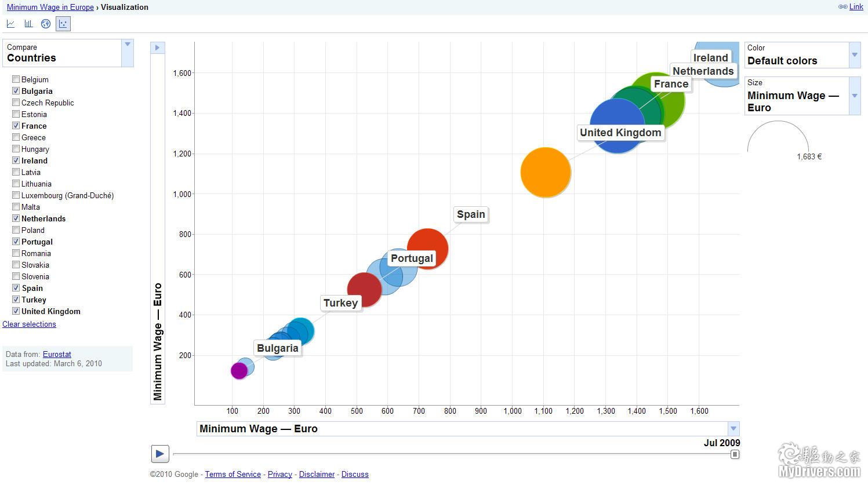Switch to the bar chart view icon
The width and height of the screenshot is (868, 485).
click(x=28, y=24)
